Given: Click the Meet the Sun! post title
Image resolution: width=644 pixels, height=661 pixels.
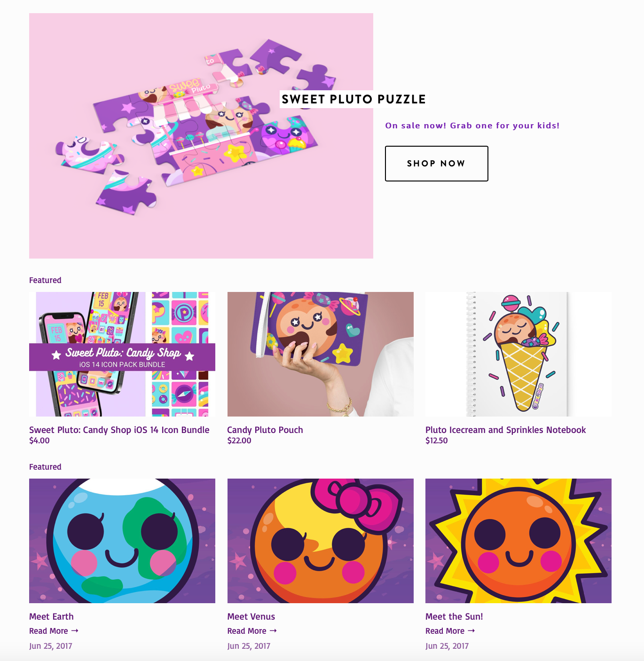Looking at the screenshot, I should click(454, 616).
